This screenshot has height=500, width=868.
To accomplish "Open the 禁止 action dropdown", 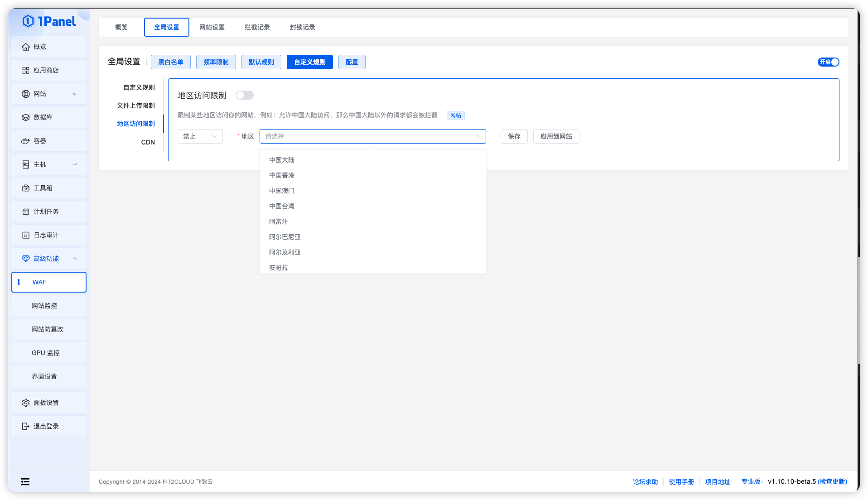I will 200,136.
